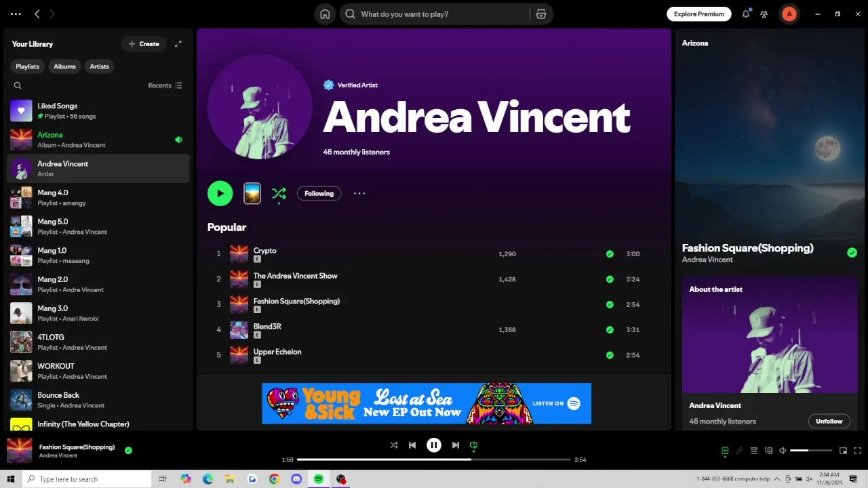Open the Arizona album thumbnail beside play button

pyautogui.click(x=252, y=193)
